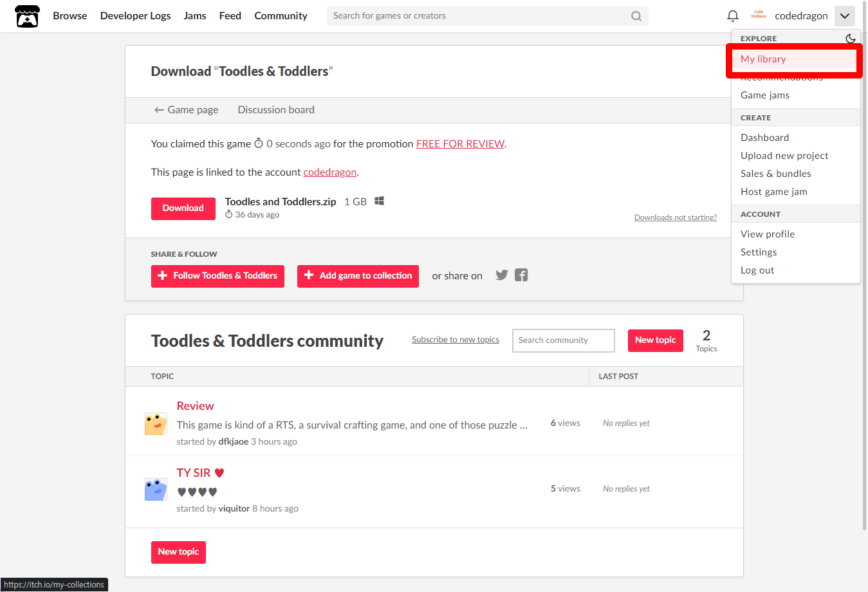Screen dimensions: 868x592
Task: Open the notifications bell
Action: pyautogui.click(x=733, y=16)
